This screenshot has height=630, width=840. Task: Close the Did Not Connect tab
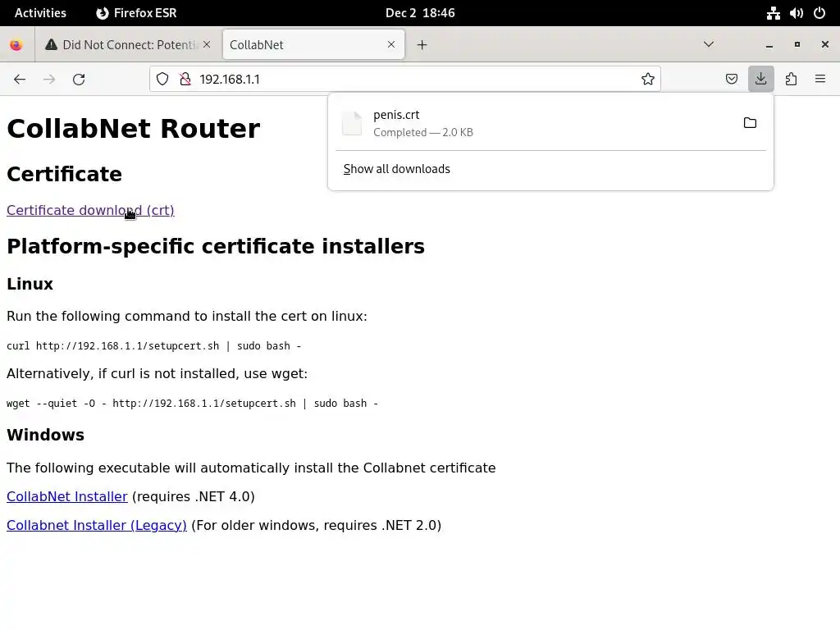point(207,44)
